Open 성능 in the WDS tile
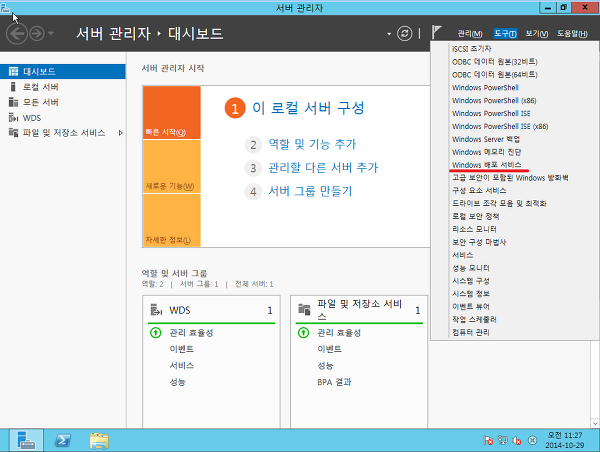The height and width of the screenshot is (452, 600). [178, 382]
